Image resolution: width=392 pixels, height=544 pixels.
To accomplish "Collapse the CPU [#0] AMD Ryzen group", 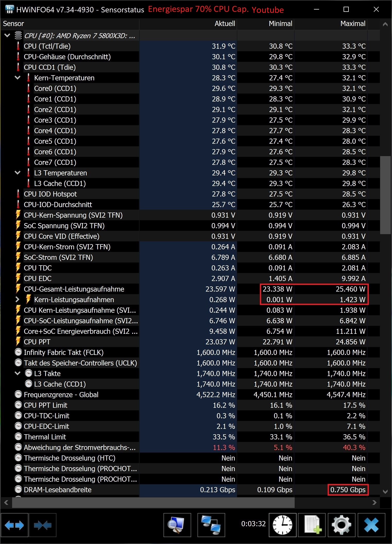I will 7,35.
